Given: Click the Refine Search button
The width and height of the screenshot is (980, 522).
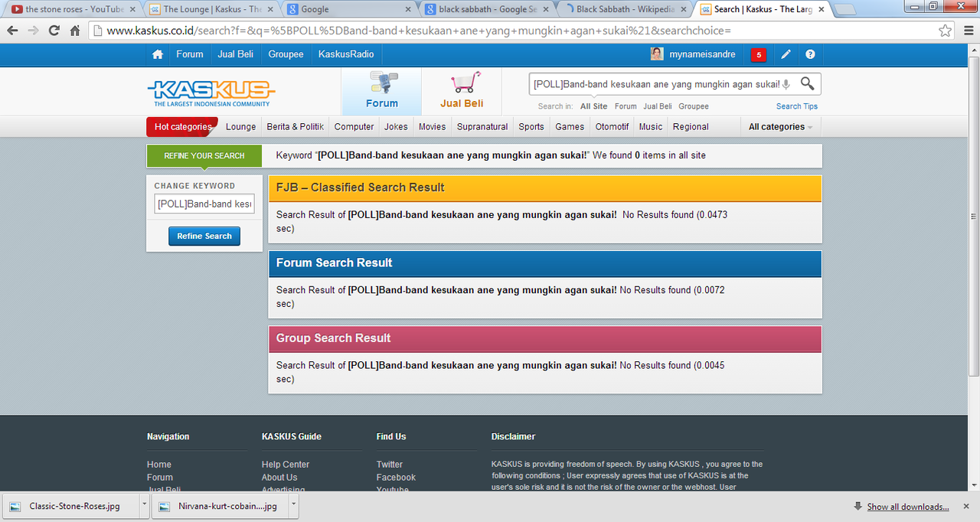Looking at the screenshot, I should [204, 237].
